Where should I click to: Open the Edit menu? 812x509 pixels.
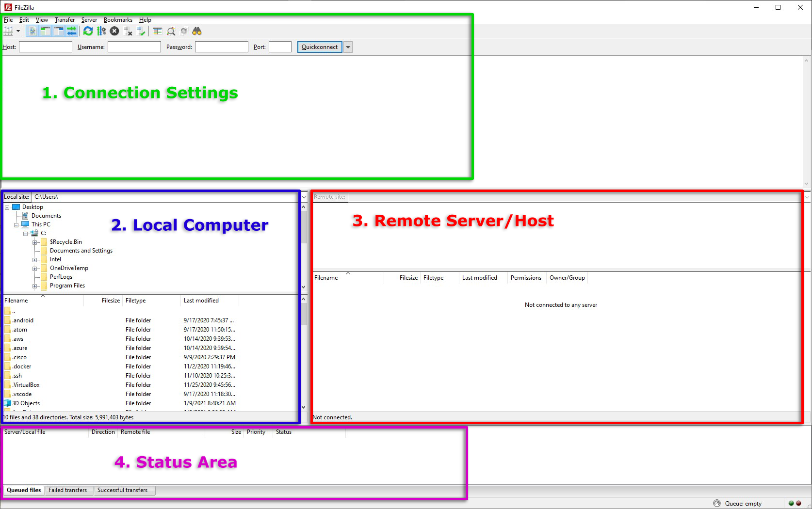click(24, 20)
